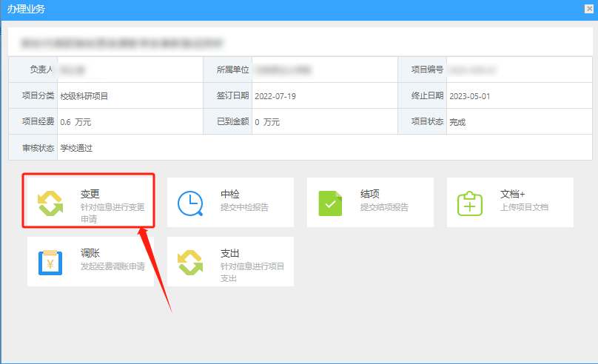Click the 支出 arrows icon
Image resolution: width=598 pixels, height=364 pixels.
(191, 262)
